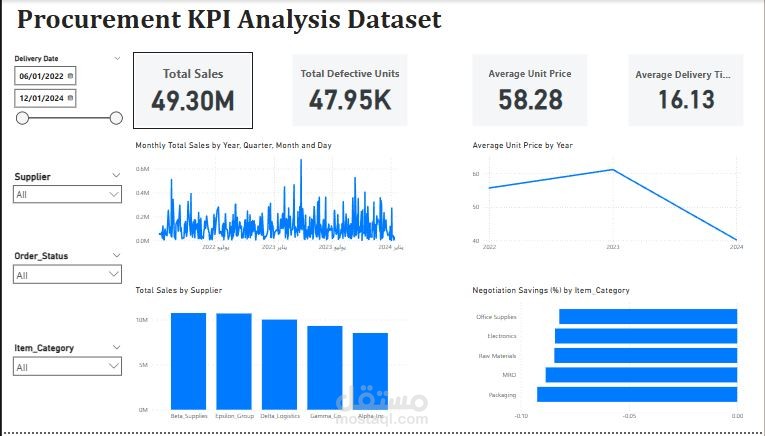Click the Epsilon_Group bar
Image resolution: width=765 pixels, height=436 pixels.
coord(234,361)
